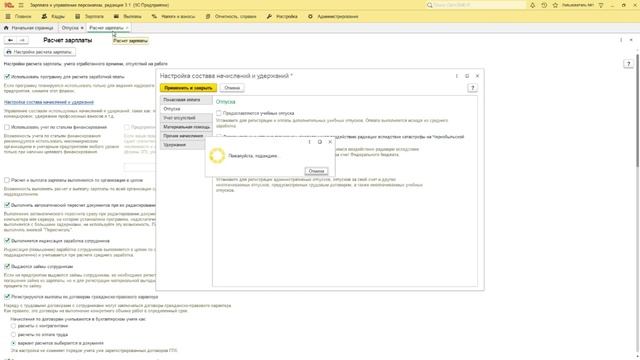Open the Отчетность, справки section menu
Image resolution: width=640 pixels, height=360 pixels.
231,16
